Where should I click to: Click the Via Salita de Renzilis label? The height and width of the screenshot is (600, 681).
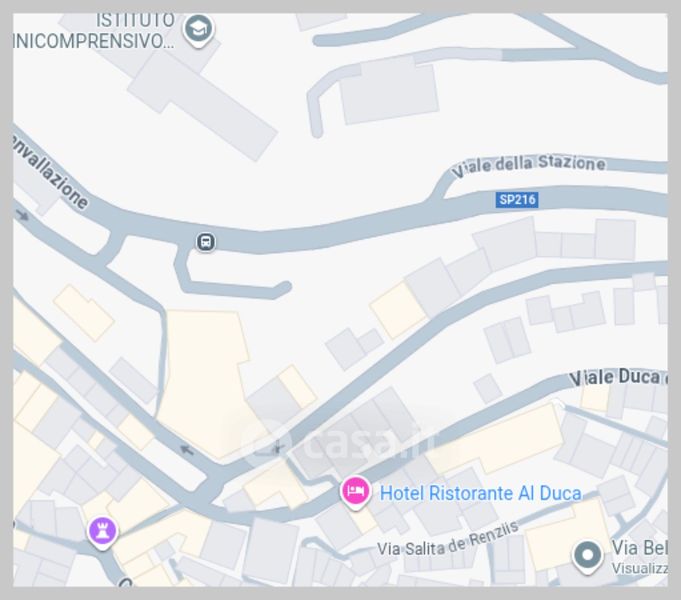click(448, 541)
